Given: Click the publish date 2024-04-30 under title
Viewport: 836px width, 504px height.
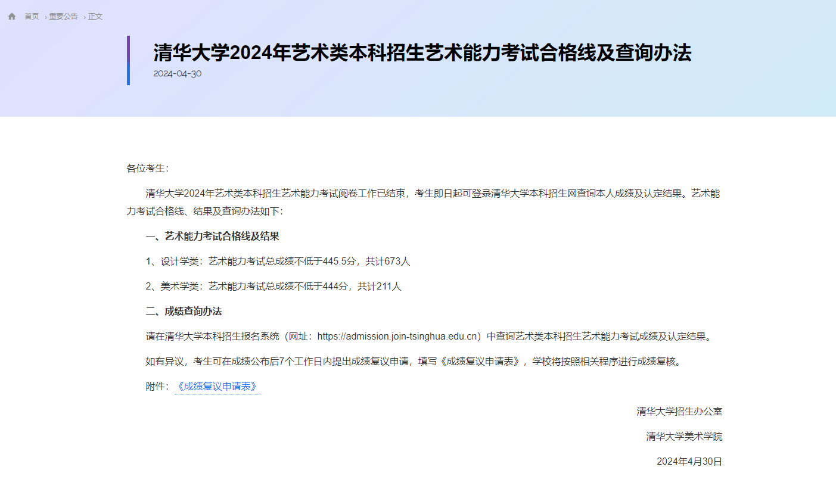Looking at the screenshot, I should point(178,74).
